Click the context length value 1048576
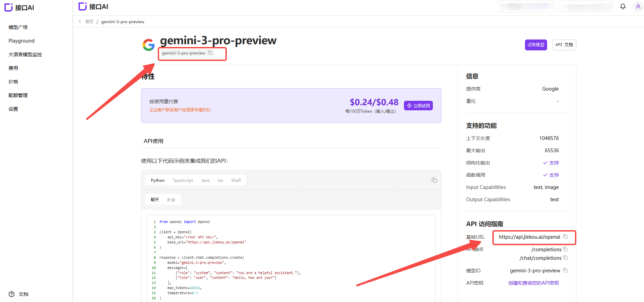This screenshot has height=302, width=644. [549, 138]
